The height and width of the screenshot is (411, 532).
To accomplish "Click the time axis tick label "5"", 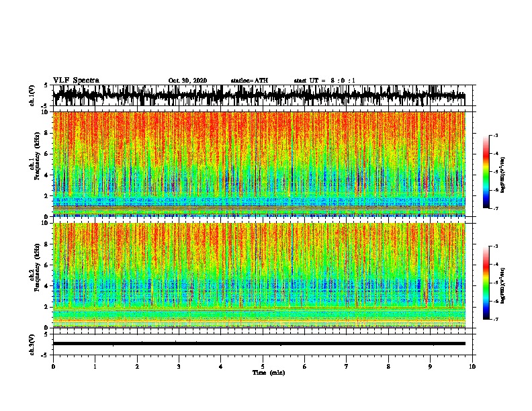I will coord(263,367).
